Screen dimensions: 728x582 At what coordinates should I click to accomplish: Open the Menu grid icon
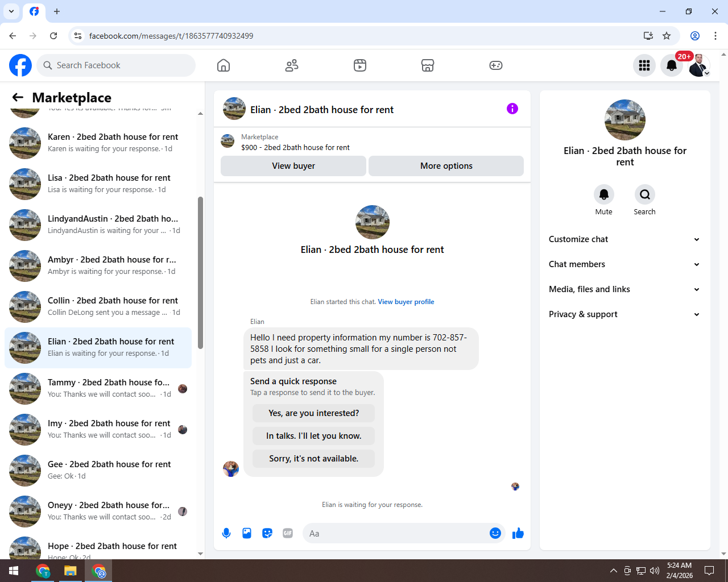click(644, 65)
